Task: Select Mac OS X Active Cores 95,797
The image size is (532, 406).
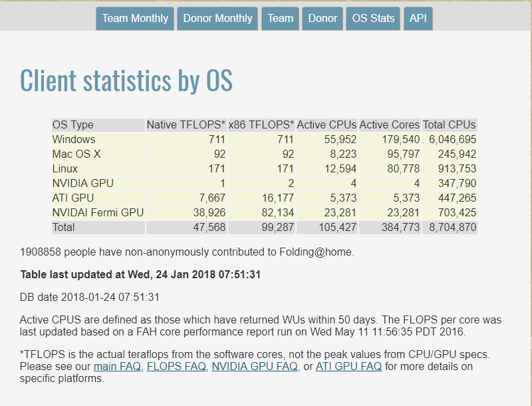Action: (404, 154)
